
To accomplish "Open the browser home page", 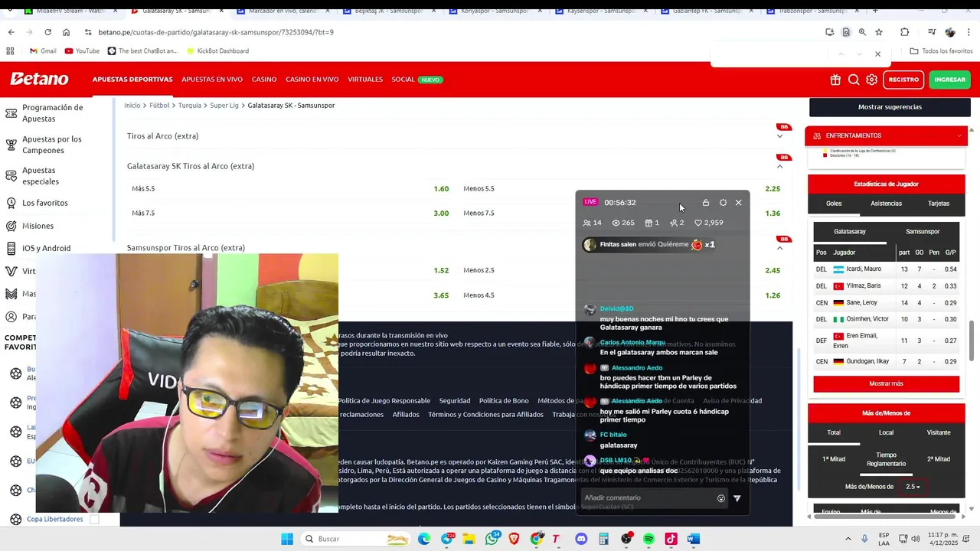I will click(66, 32).
